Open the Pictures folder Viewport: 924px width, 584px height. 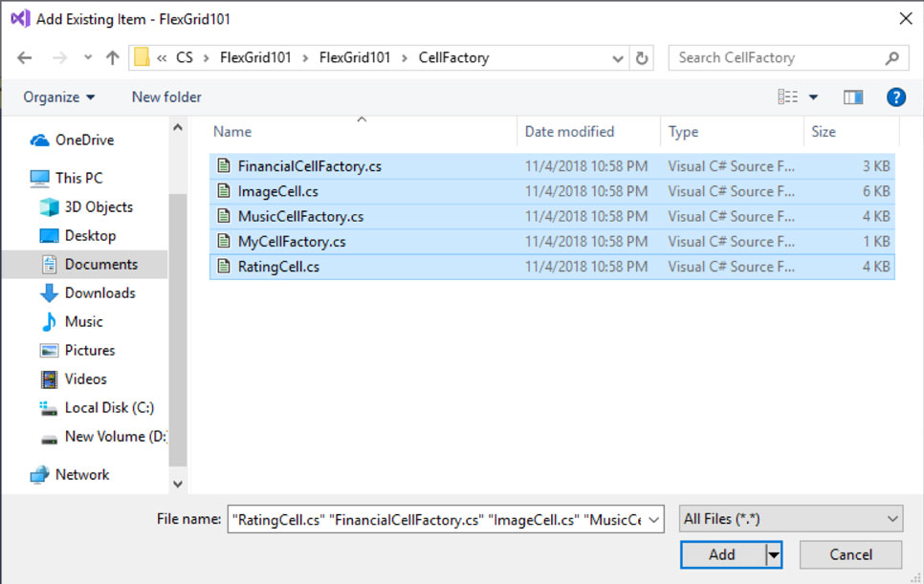77,350
